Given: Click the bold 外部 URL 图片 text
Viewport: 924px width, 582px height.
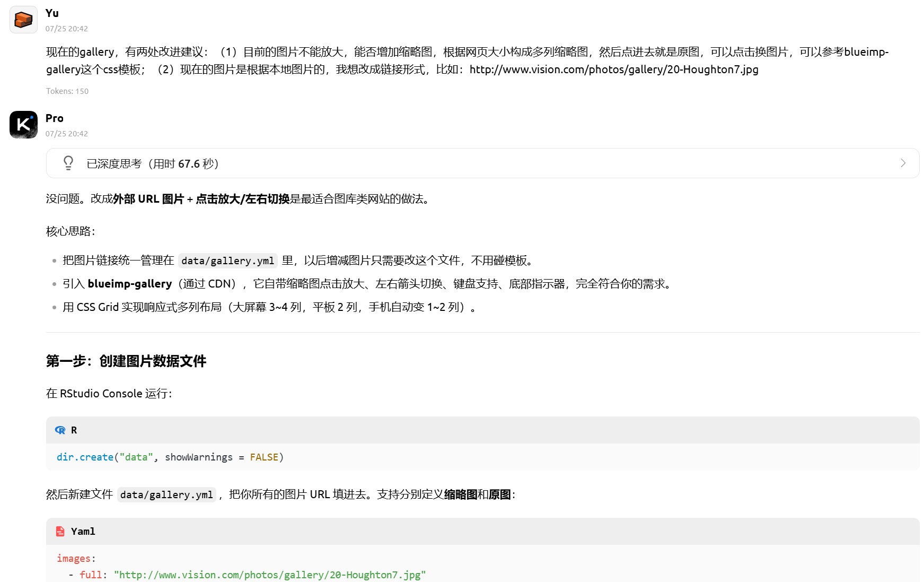Looking at the screenshot, I should pos(148,199).
